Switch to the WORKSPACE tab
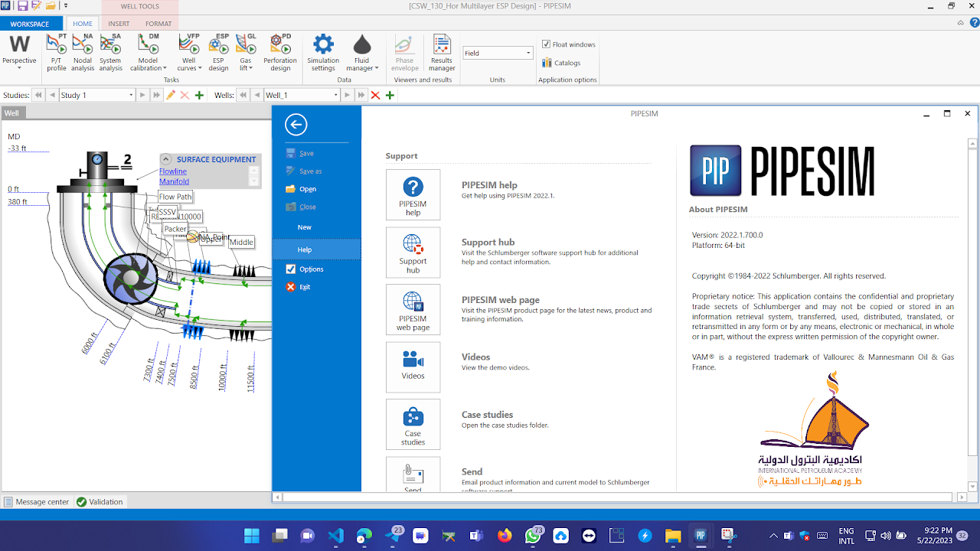 coord(30,24)
